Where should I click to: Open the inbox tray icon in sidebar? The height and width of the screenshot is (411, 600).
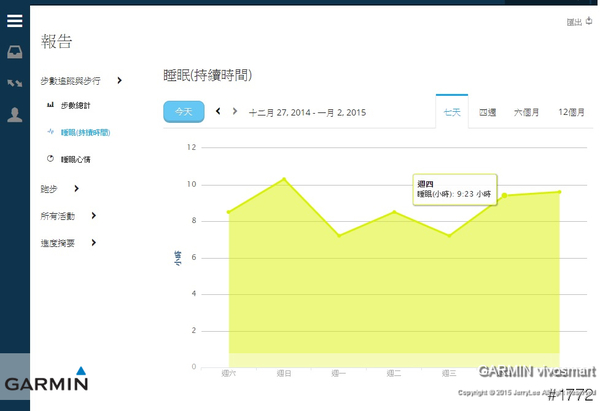15,52
